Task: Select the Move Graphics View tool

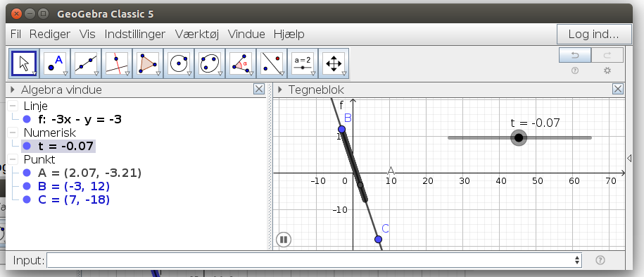Action: pyautogui.click(x=334, y=63)
